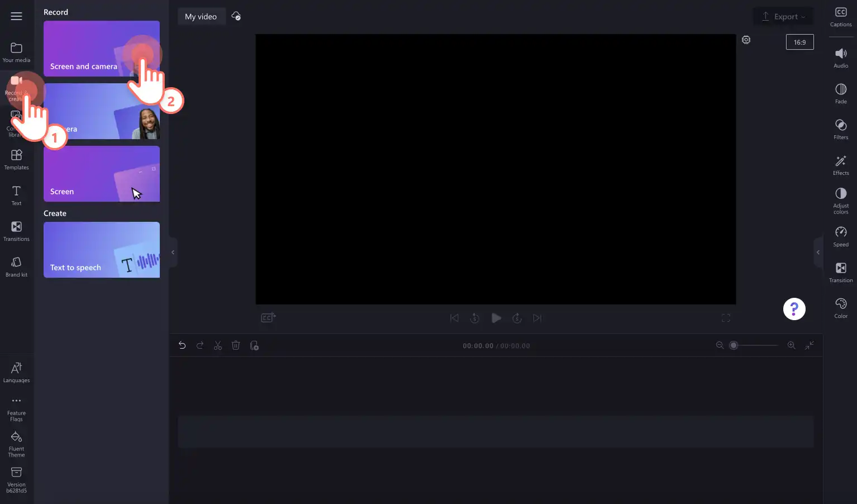This screenshot has height=504, width=857.
Task: Click the split scissors icon
Action: click(218, 345)
